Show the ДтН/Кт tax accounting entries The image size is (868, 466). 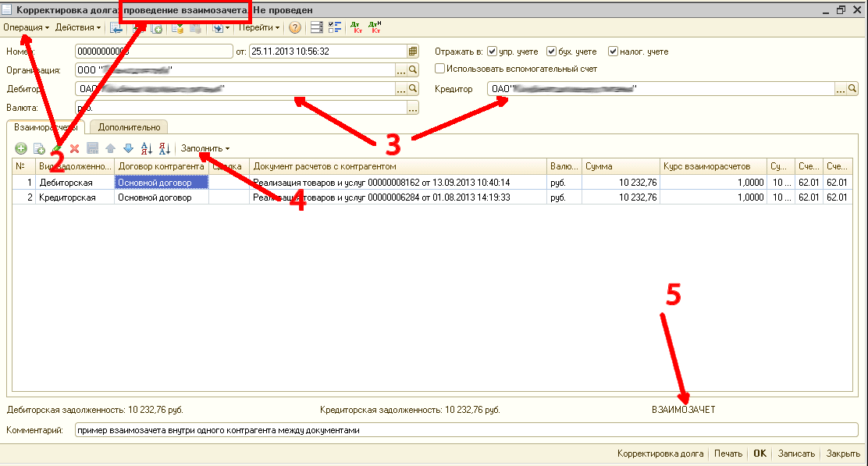pos(375,27)
